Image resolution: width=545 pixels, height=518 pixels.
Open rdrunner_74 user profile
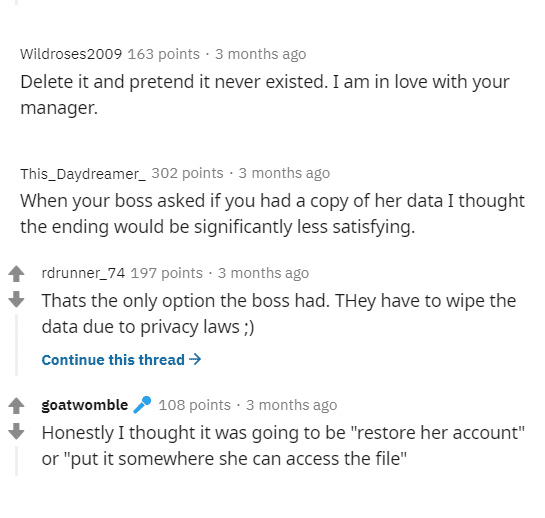[x=83, y=273]
